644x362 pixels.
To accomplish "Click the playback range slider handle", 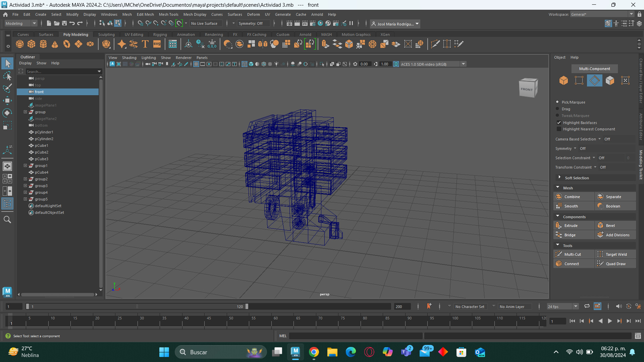I will (247, 306).
